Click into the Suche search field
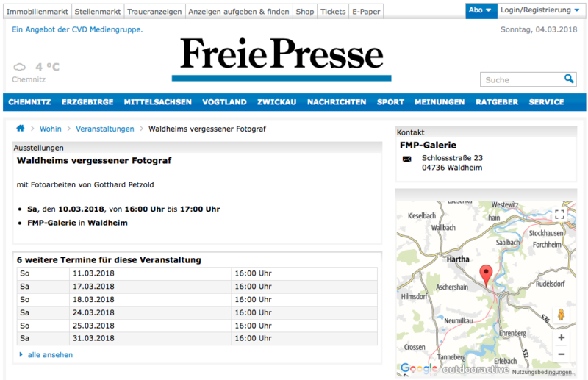This screenshot has height=380, width=588. [520, 79]
